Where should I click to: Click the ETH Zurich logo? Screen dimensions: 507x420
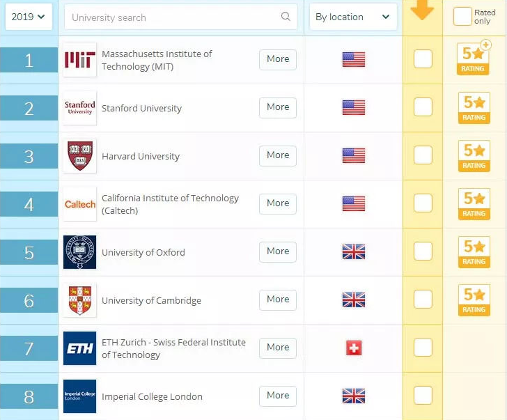[x=79, y=348]
